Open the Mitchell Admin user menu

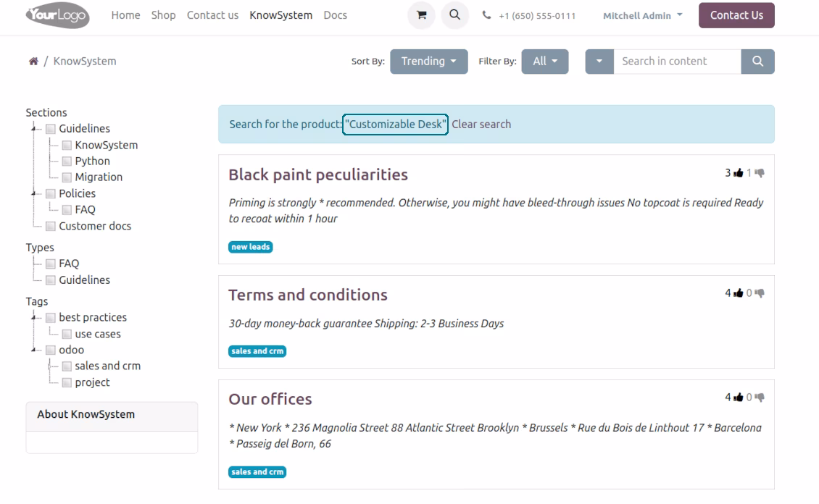pos(642,16)
